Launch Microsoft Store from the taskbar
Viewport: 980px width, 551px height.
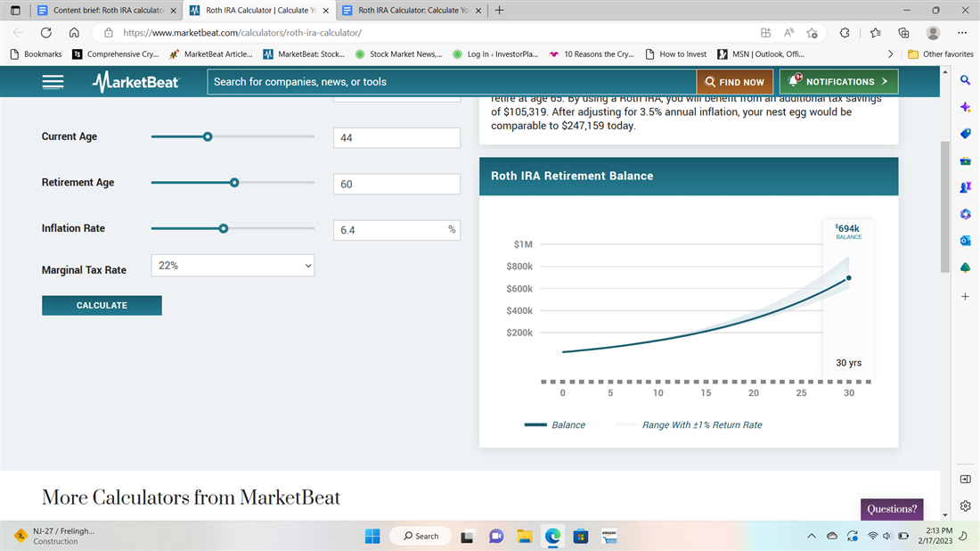(x=581, y=536)
